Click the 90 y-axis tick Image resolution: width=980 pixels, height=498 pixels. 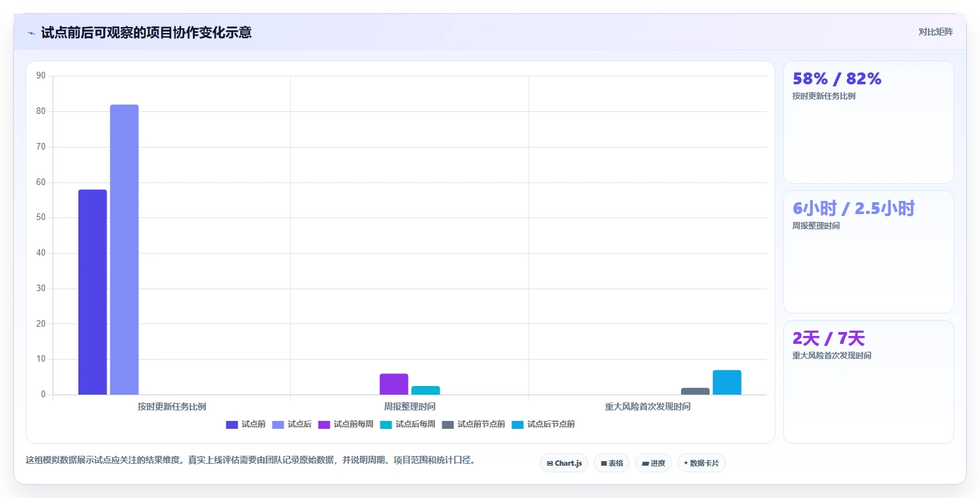(x=41, y=76)
